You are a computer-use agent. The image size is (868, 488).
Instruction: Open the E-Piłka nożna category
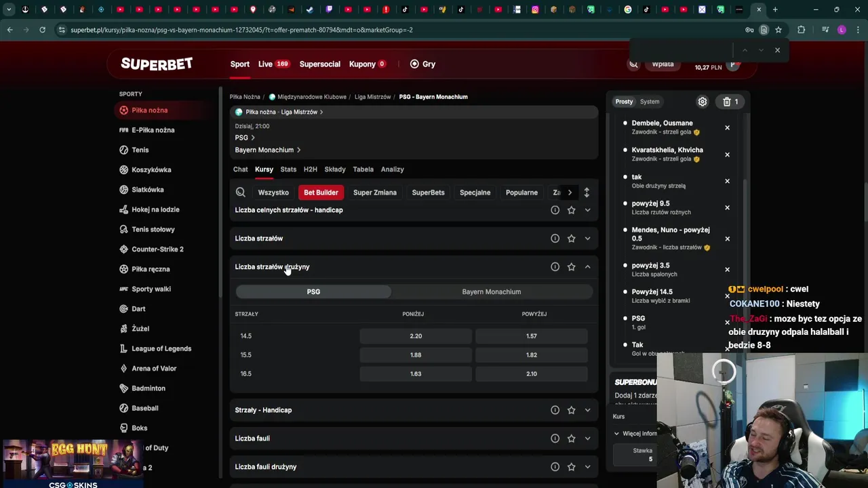153,130
